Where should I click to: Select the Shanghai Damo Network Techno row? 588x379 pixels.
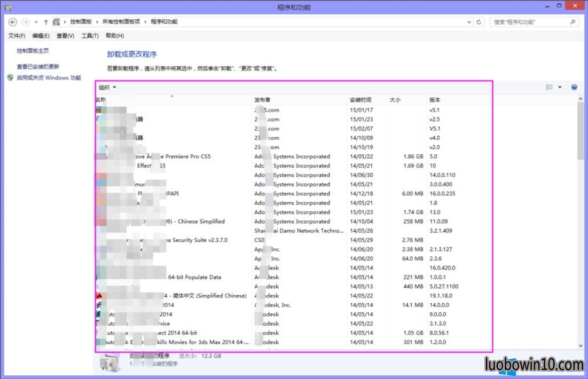(293, 231)
